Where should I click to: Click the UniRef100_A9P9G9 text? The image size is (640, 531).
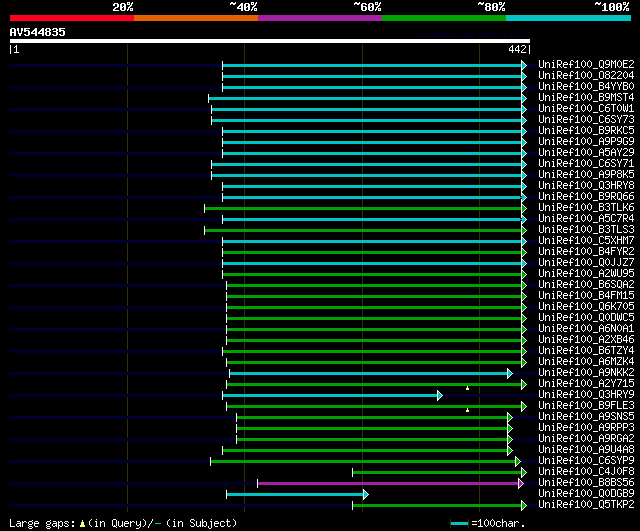(x=586, y=142)
